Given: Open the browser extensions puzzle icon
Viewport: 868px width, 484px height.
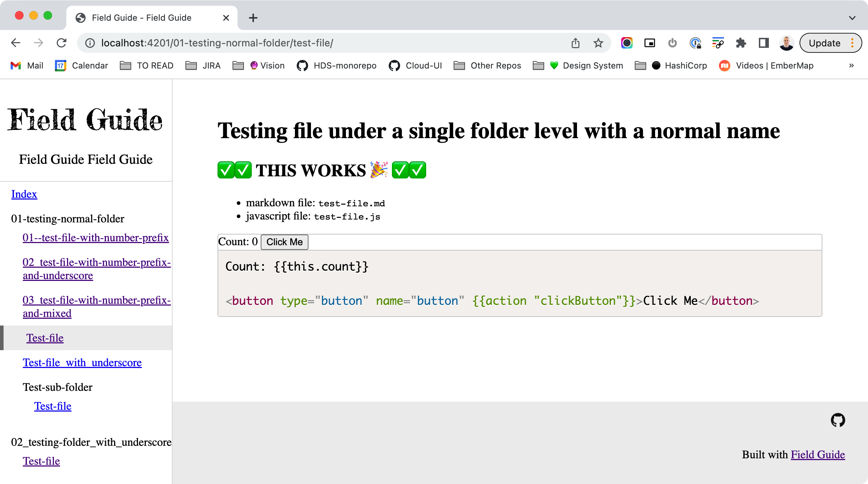Looking at the screenshot, I should pyautogui.click(x=741, y=43).
